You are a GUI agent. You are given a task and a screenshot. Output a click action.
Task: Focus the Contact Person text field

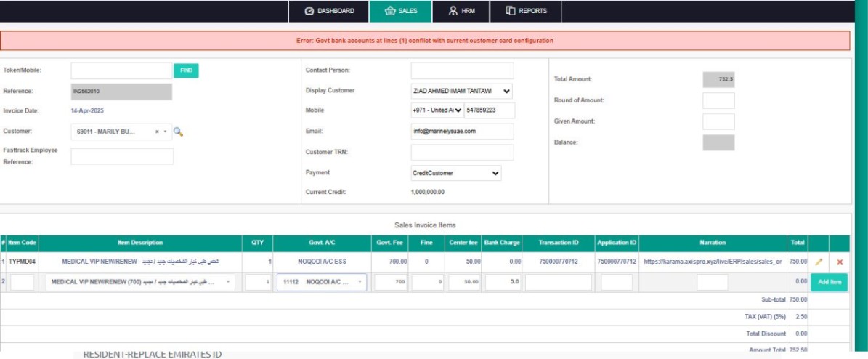[462, 70]
